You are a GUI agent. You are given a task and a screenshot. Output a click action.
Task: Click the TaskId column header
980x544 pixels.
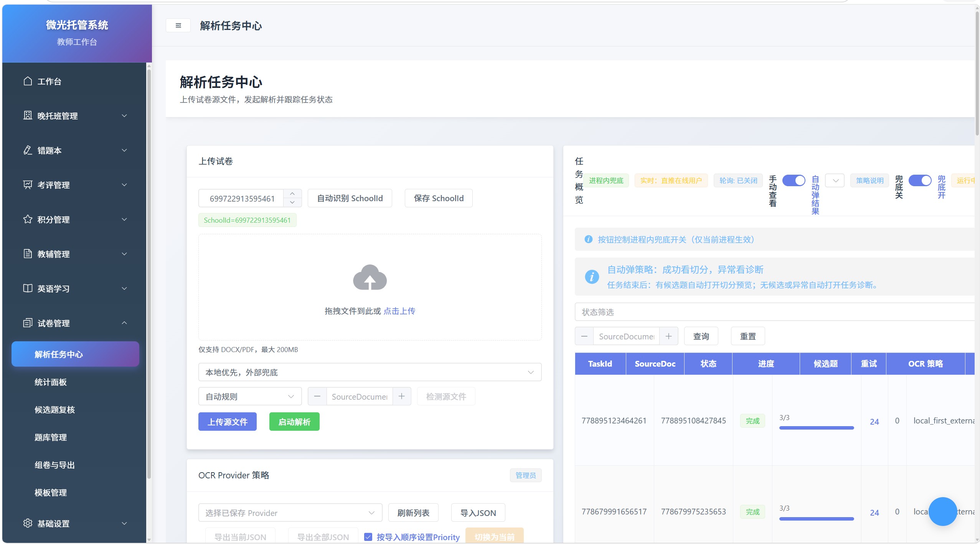pos(600,364)
